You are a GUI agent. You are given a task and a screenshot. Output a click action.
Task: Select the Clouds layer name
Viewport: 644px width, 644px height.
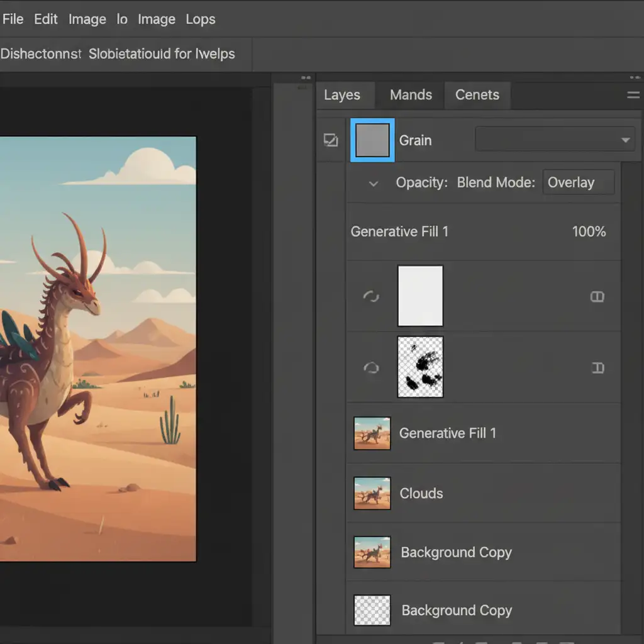point(421,493)
